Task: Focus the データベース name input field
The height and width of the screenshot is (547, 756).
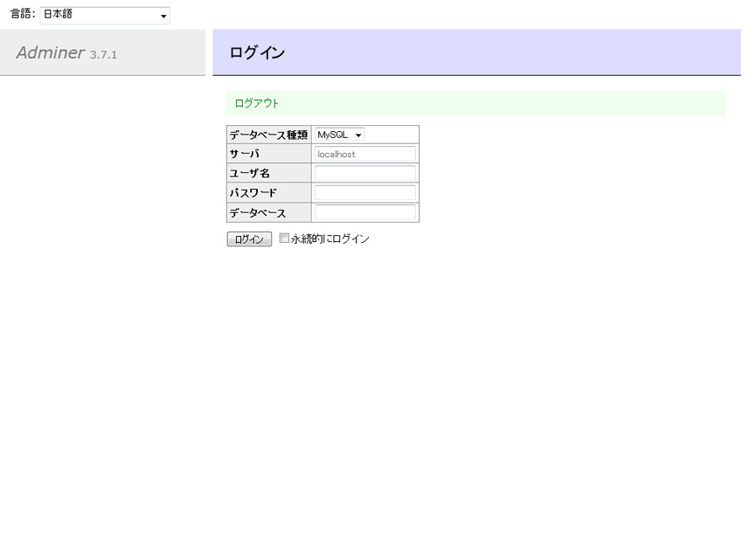Action: tap(365, 213)
